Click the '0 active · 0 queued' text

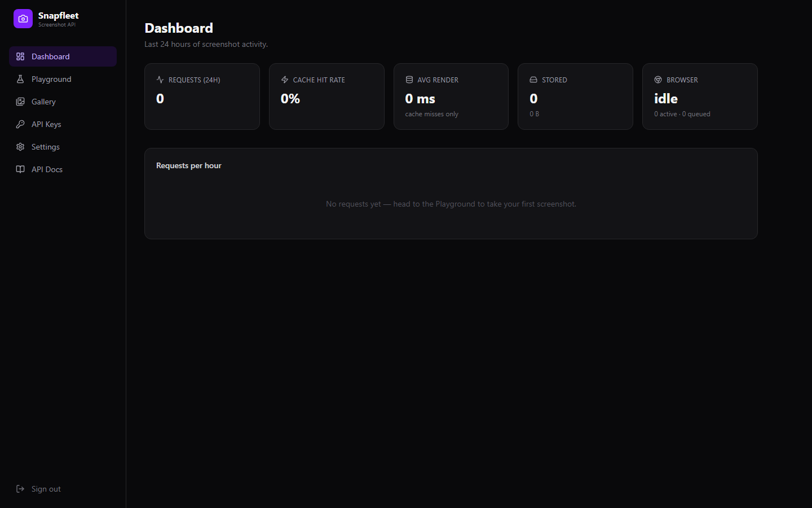point(682,114)
